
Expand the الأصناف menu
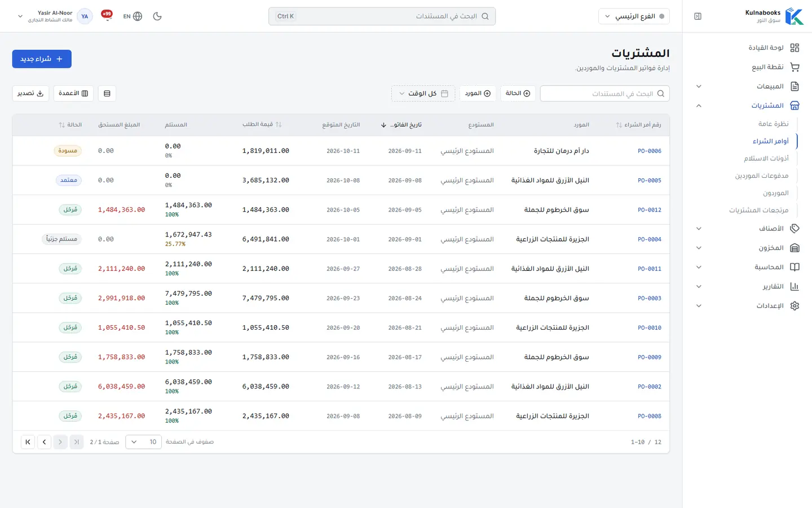tap(747, 229)
